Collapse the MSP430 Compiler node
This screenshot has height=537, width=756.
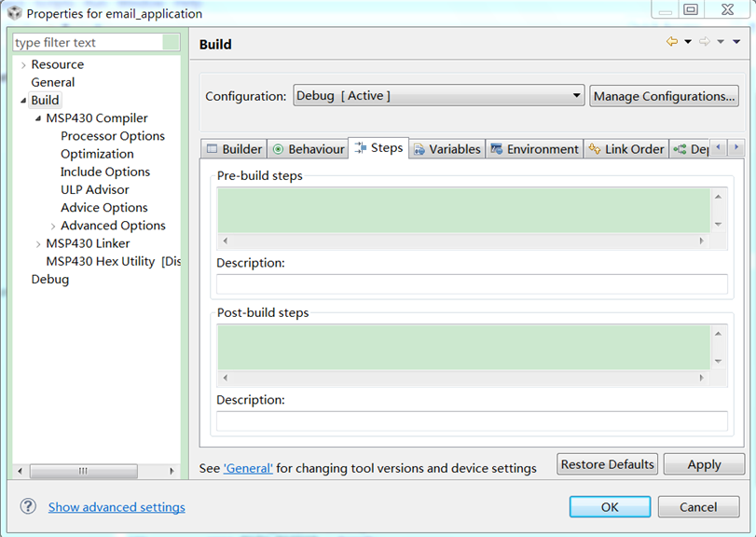38,118
